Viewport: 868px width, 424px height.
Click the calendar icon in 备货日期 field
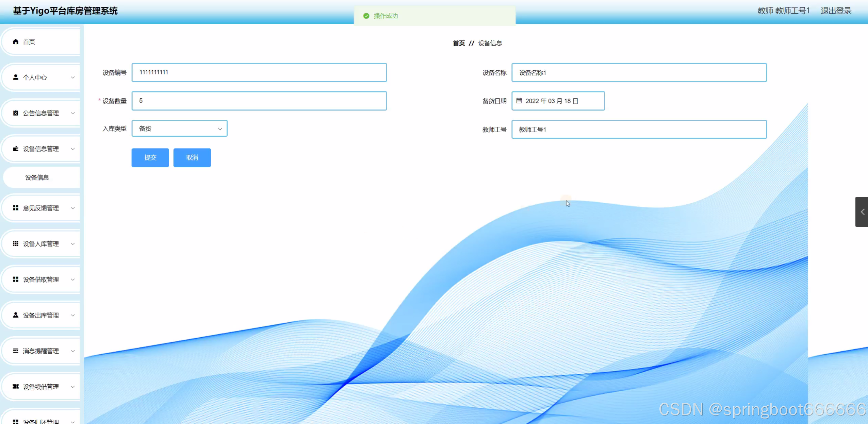click(519, 101)
